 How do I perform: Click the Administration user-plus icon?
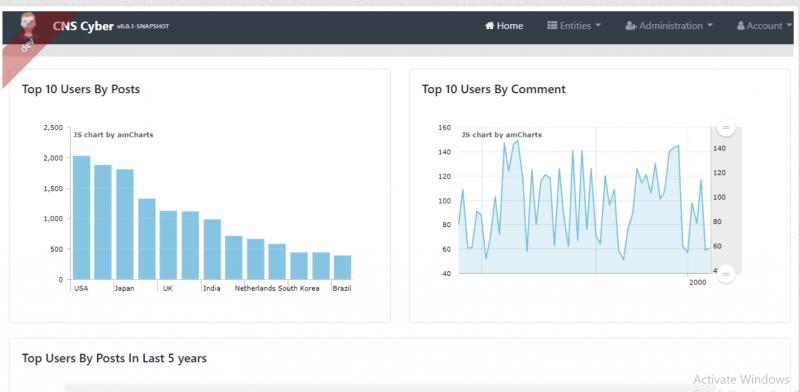(x=631, y=26)
